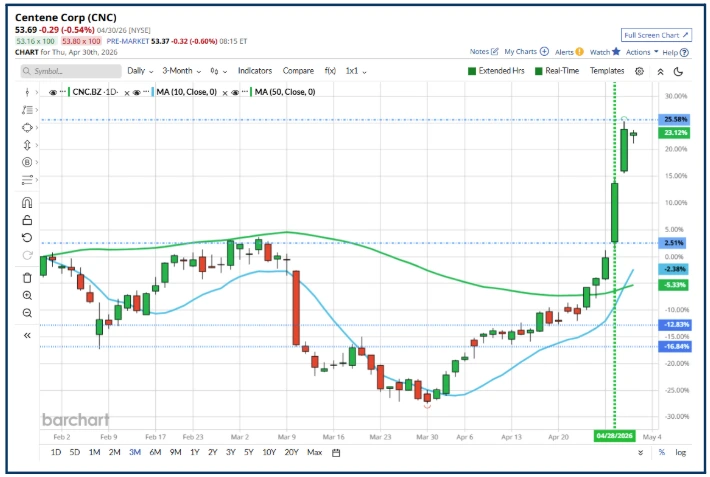The image size is (710, 477).
Task: Delete drawings with the trash icon
Action: (27, 278)
